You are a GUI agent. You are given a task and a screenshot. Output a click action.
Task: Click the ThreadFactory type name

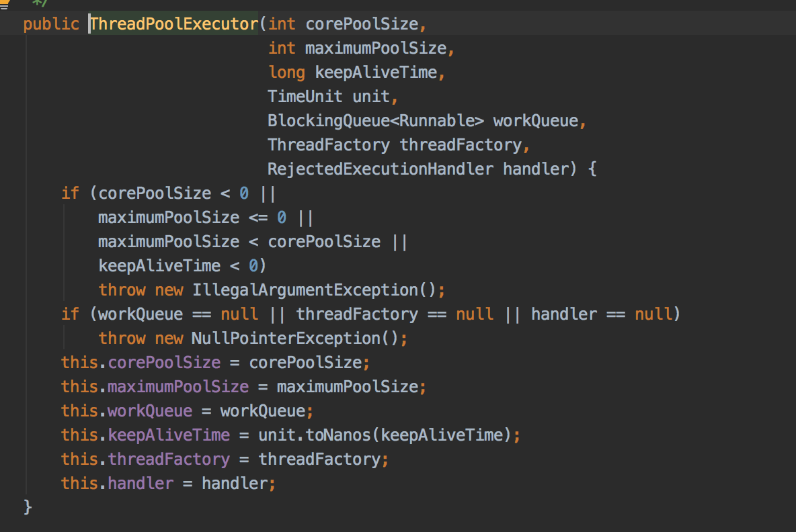click(x=329, y=145)
